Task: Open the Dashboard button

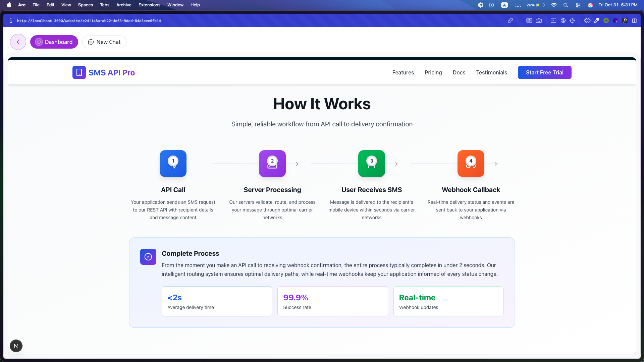Action: coord(54,42)
